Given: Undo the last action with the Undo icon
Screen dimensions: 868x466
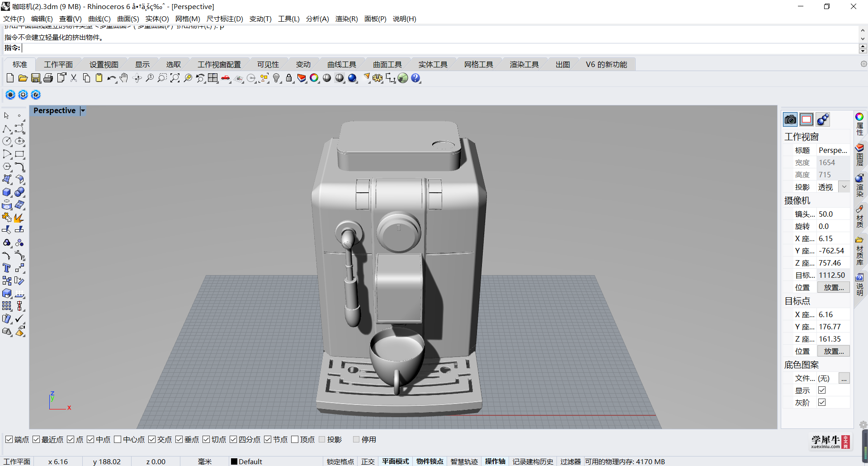Looking at the screenshot, I should [x=112, y=78].
